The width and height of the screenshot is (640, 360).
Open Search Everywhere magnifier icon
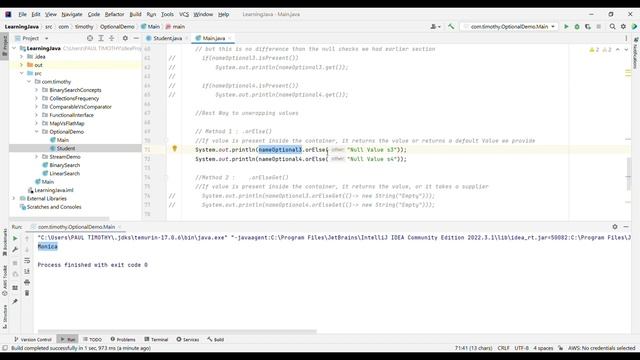[x=612, y=27]
